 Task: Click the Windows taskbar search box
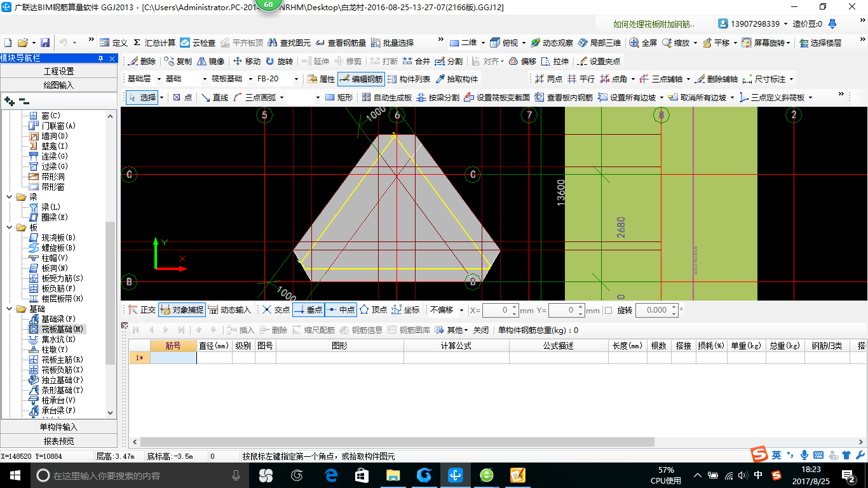pos(139,475)
